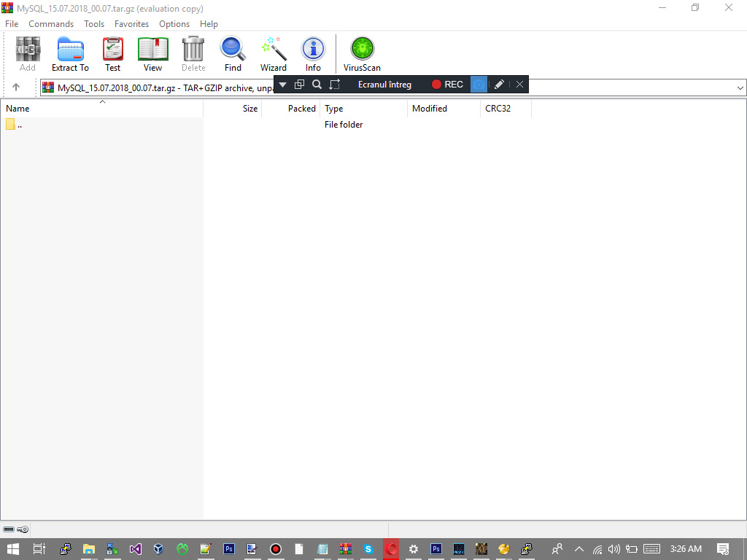Open Opera browser on the taskbar

point(391,549)
